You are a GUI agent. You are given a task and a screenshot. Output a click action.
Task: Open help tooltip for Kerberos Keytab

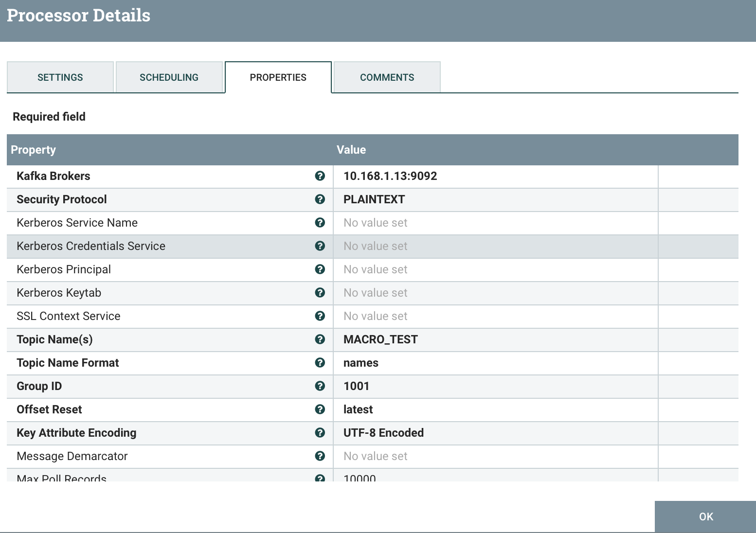[320, 293]
